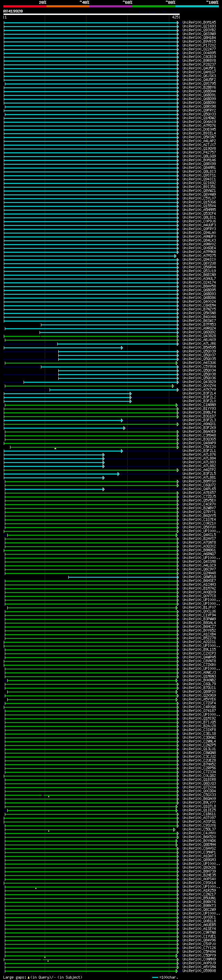Click the green ~80% legend segment
Image resolution: width=222 pixels, height=980 pixels.
154,6
